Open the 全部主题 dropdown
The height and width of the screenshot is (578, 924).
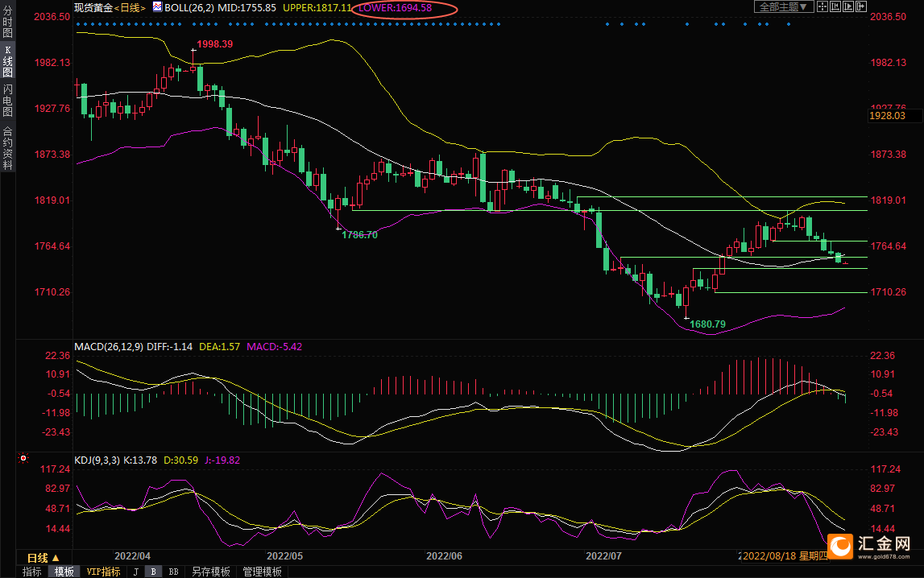[x=784, y=6]
